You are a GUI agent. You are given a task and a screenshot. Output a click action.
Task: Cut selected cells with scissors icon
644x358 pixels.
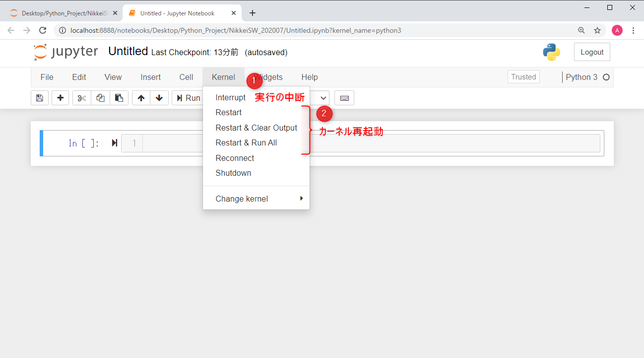[82, 98]
